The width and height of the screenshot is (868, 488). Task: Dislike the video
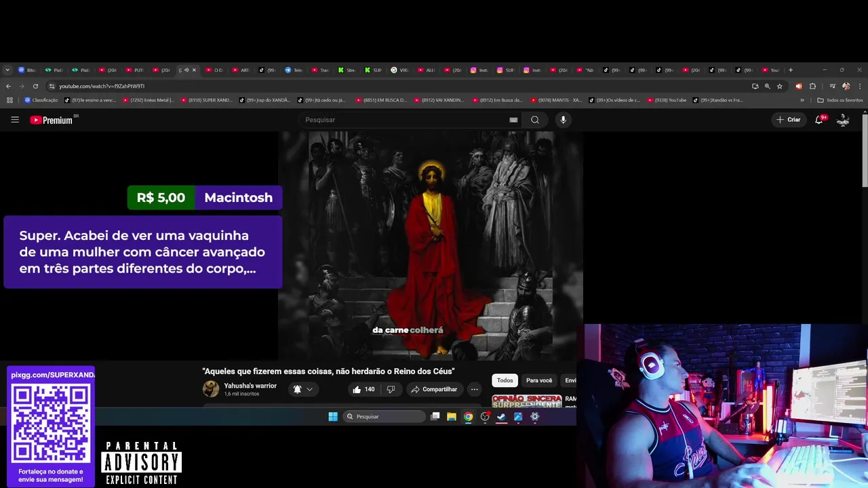point(391,389)
